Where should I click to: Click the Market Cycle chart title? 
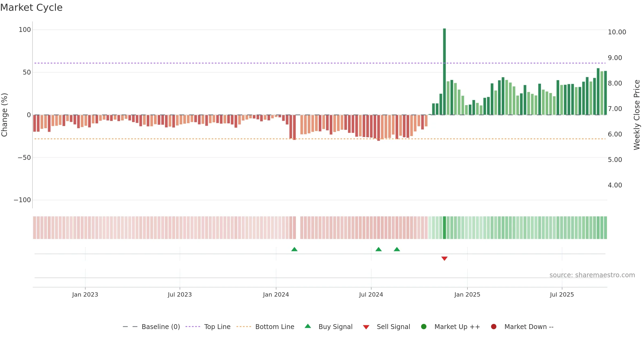31,8
